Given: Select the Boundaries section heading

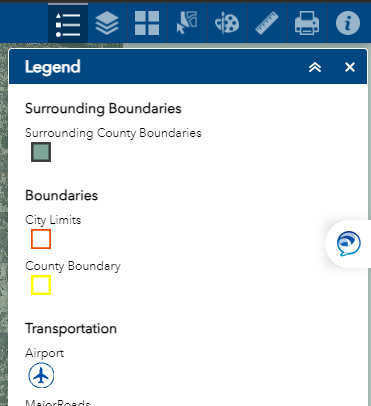Looking at the screenshot, I should pyautogui.click(x=62, y=195).
